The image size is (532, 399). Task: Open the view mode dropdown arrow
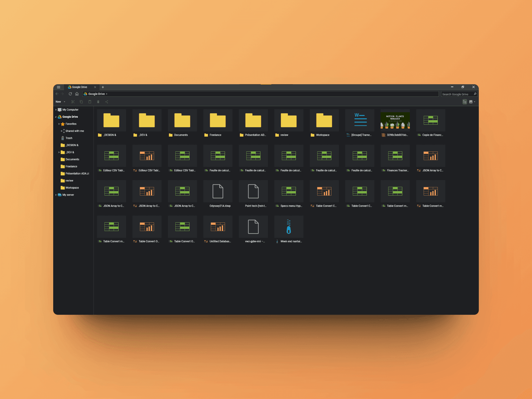[x=475, y=102]
